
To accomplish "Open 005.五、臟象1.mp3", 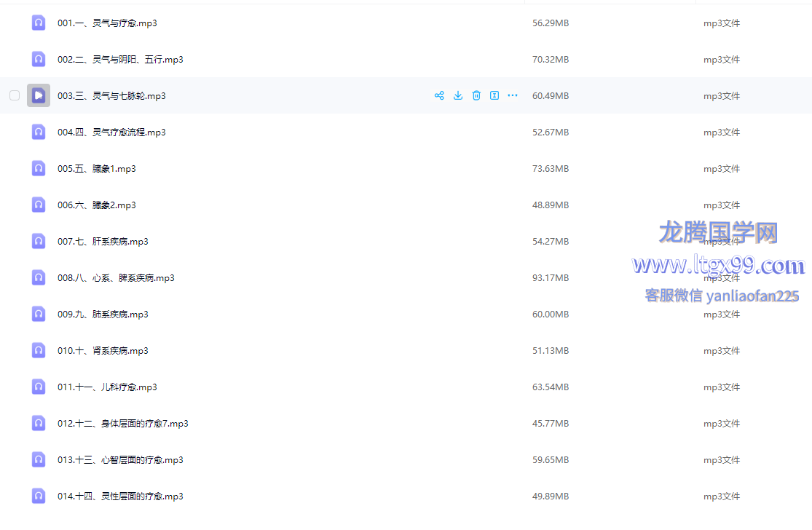I will [x=97, y=169].
